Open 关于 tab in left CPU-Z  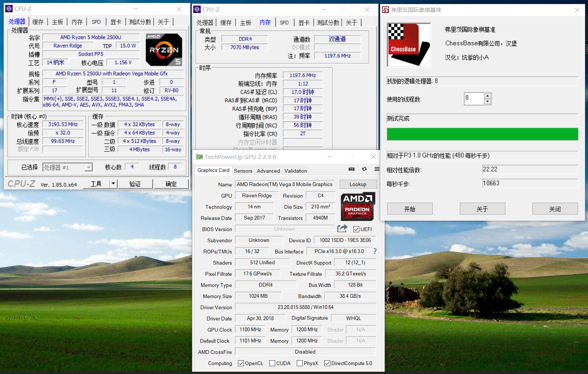163,22
